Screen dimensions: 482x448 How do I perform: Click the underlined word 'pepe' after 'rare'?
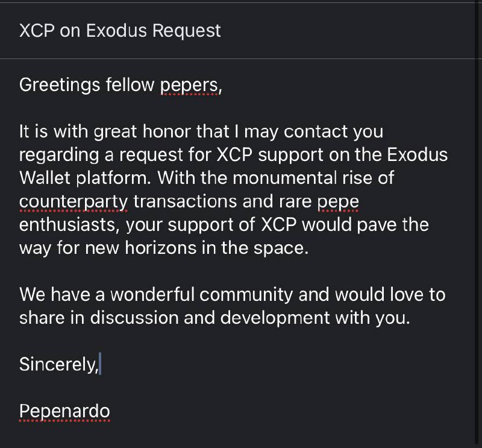[338, 202]
